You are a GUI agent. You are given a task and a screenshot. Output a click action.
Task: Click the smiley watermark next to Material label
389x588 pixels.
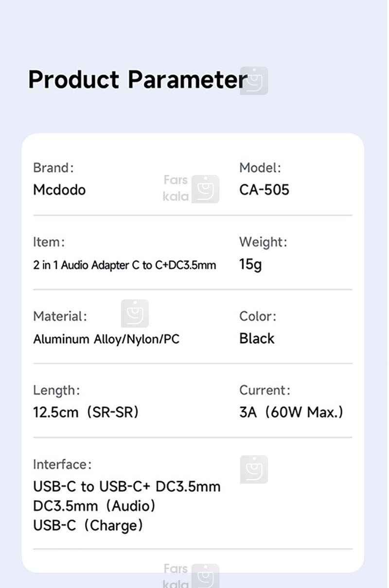pyautogui.click(x=135, y=313)
